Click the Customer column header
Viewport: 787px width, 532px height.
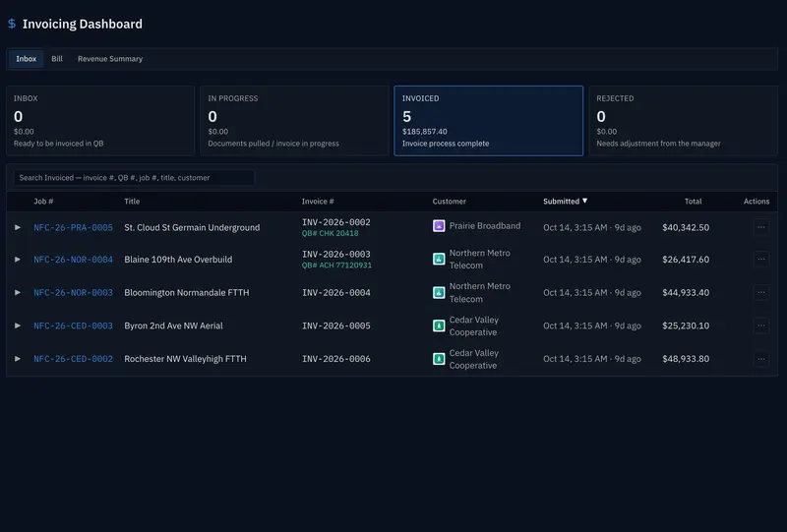coord(450,202)
